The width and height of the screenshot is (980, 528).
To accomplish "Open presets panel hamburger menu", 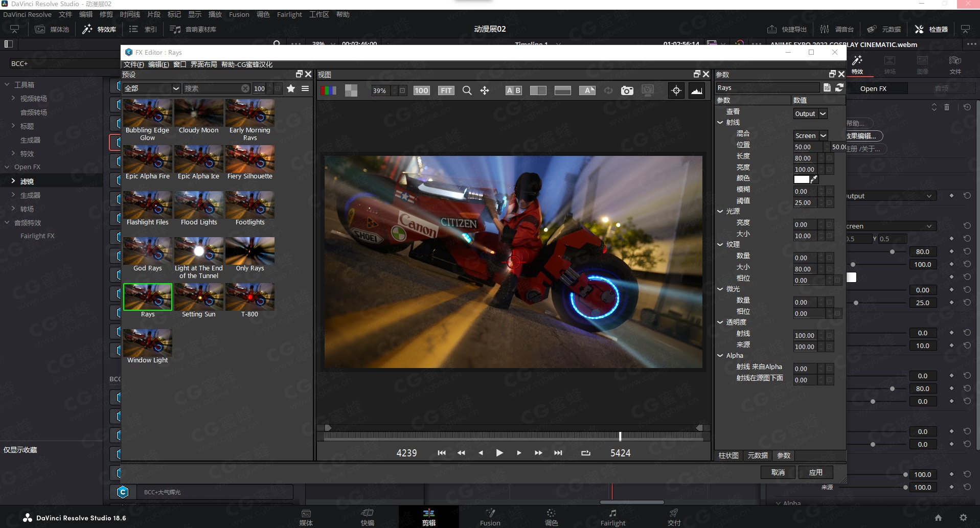I will pyautogui.click(x=305, y=88).
